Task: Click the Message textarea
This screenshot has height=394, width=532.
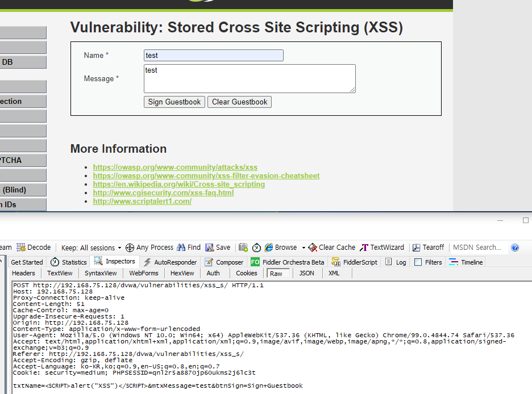Action: pyautogui.click(x=250, y=78)
